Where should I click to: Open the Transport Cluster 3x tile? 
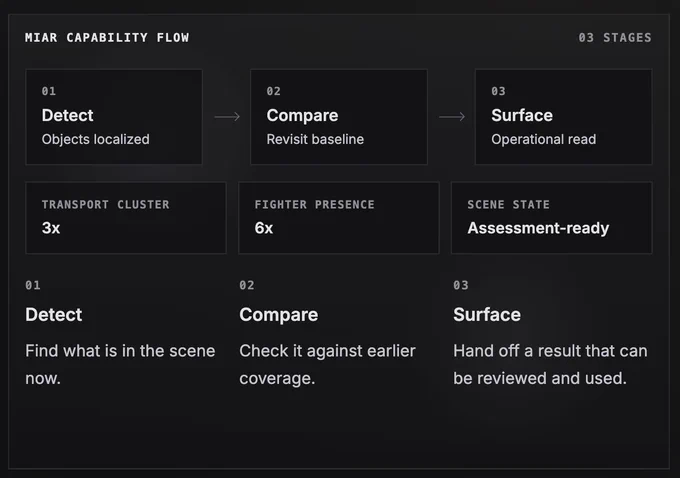coord(126,218)
